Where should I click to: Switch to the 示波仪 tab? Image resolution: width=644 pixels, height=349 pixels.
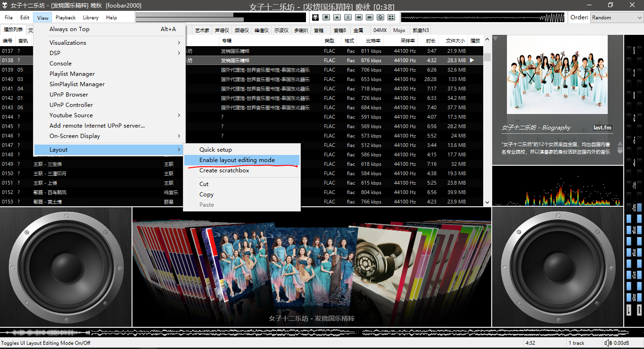281,30
